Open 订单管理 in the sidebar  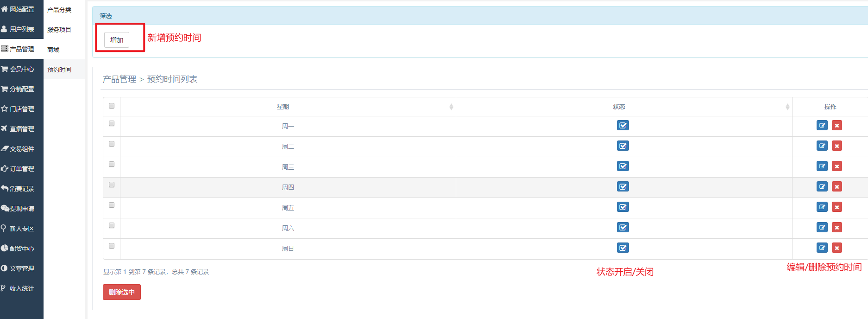(x=22, y=169)
